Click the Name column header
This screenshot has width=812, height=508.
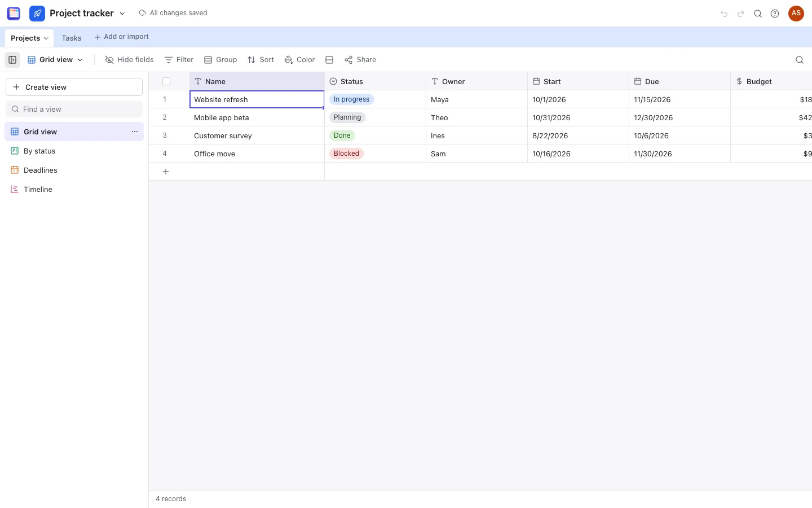click(257, 81)
